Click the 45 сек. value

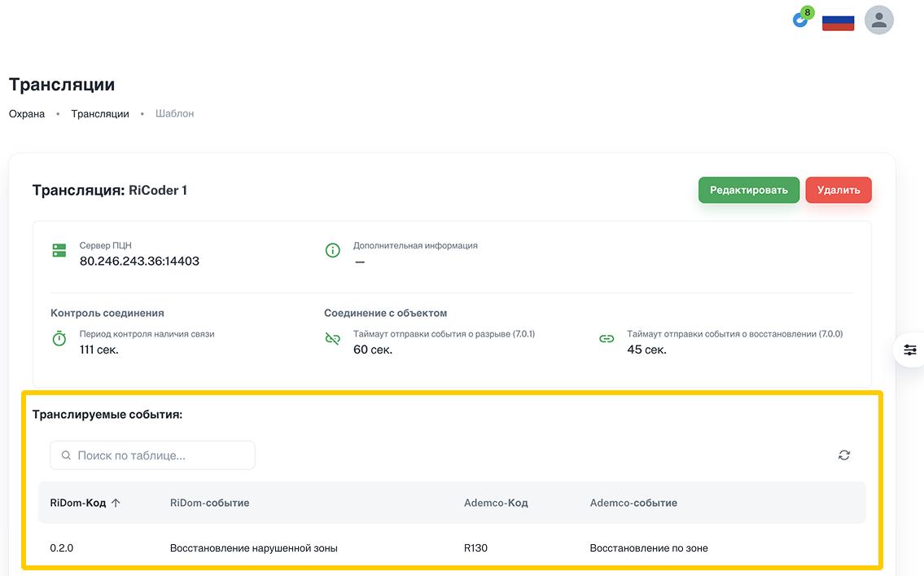pyautogui.click(x=646, y=350)
